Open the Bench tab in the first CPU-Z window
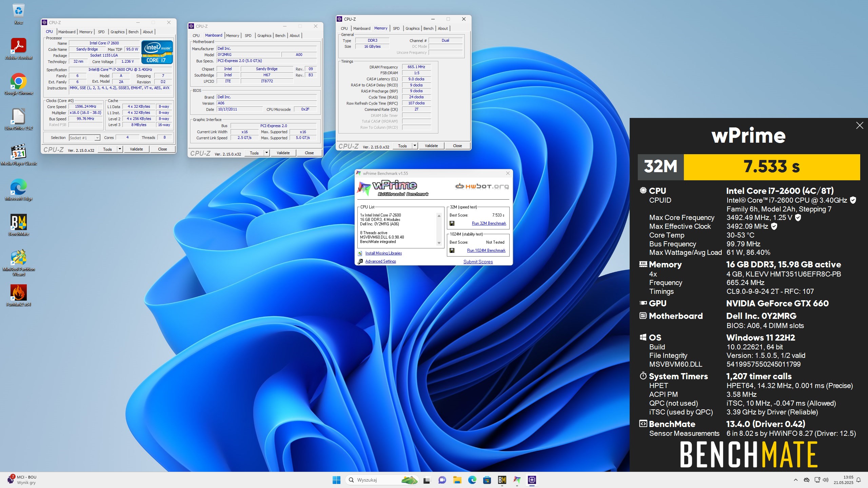Screen dimensions: 868x488 pos(133,32)
